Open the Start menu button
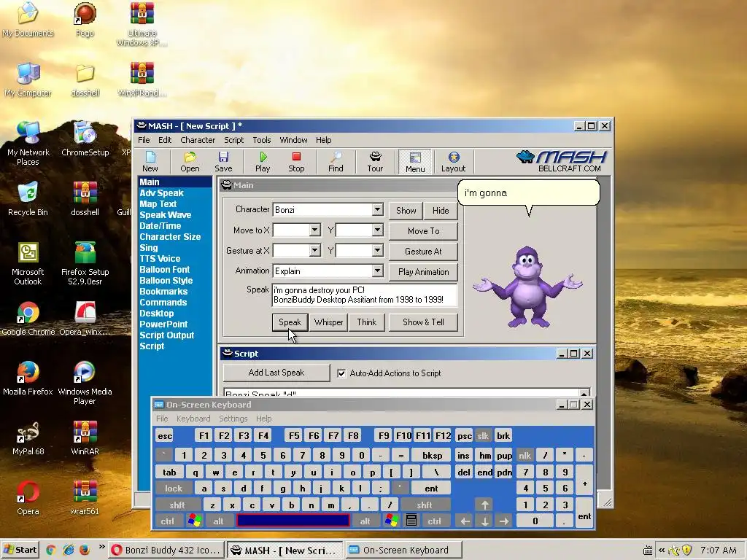747x560 pixels. tap(20, 550)
